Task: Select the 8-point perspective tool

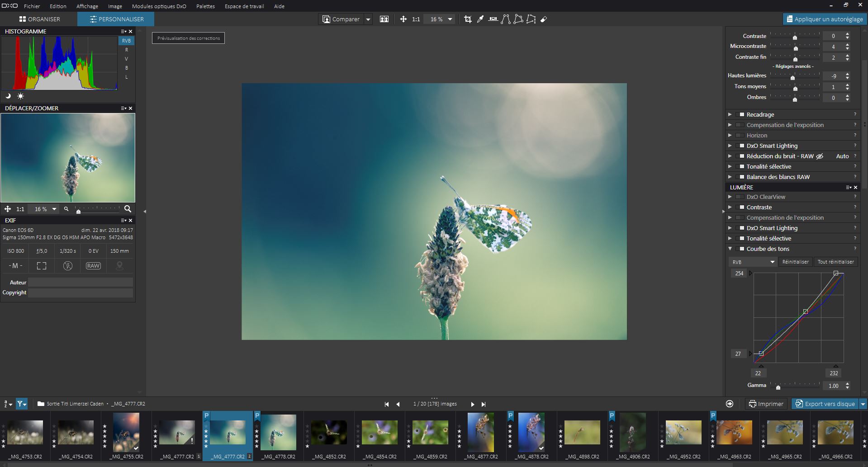Action: pyautogui.click(x=531, y=19)
